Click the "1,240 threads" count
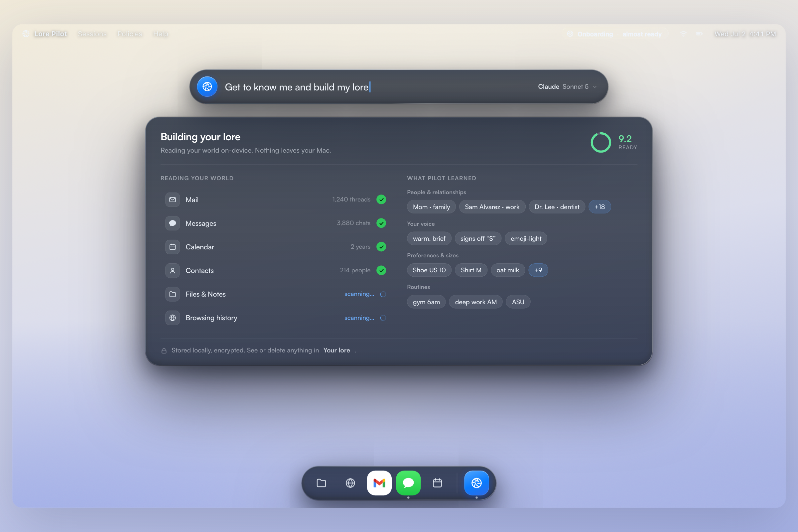The height and width of the screenshot is (532, 798). (x=351, y=199)
